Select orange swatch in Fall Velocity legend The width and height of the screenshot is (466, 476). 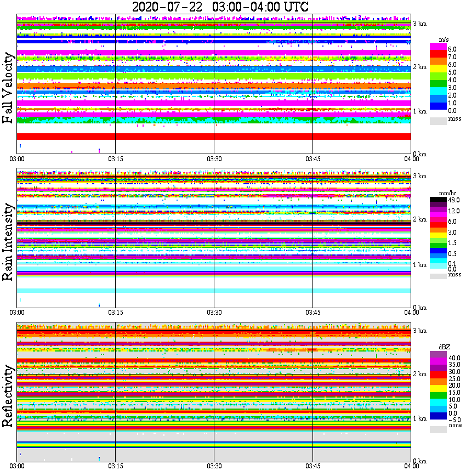pyautogui.click(x=438, y=61)
